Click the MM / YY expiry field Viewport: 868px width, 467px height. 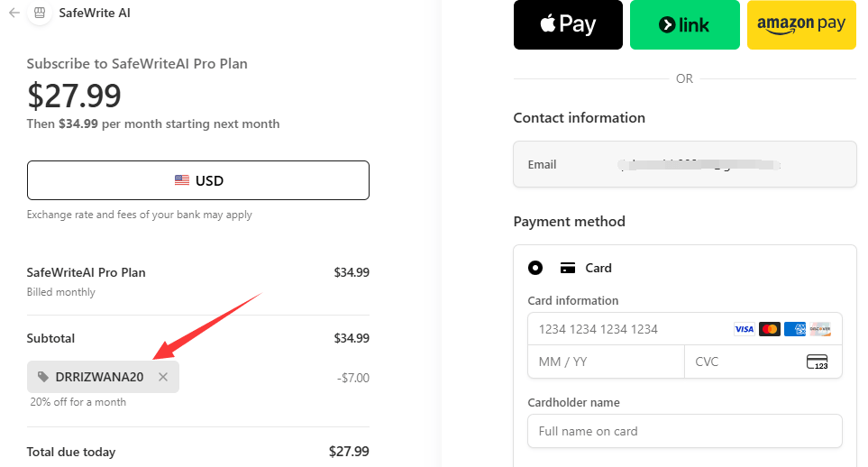coord(607,362)
